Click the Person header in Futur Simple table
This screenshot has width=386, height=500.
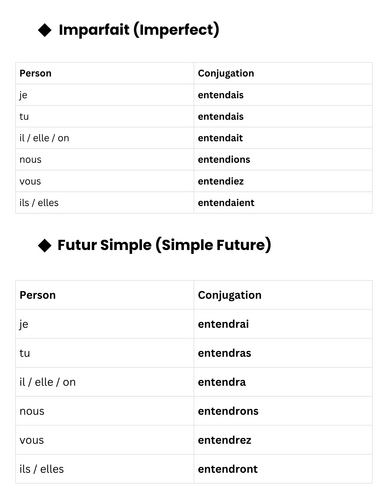point(37,295)
